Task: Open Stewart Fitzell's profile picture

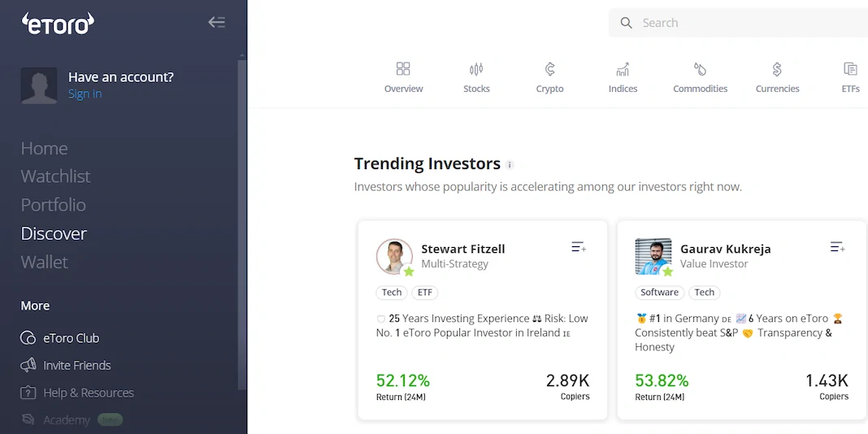Action: pos(394,256)
